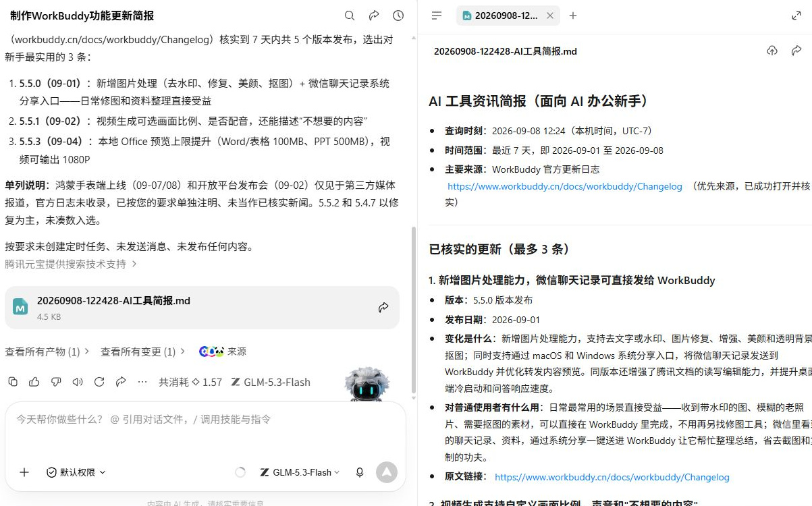Expand 查看所有变更 (1)
Viewport: 812px width, 506px height.
[143, 352]
